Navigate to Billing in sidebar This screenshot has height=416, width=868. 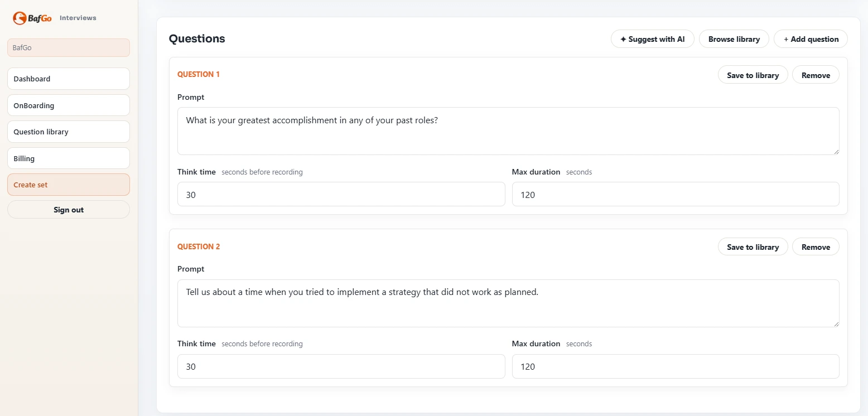69,158
